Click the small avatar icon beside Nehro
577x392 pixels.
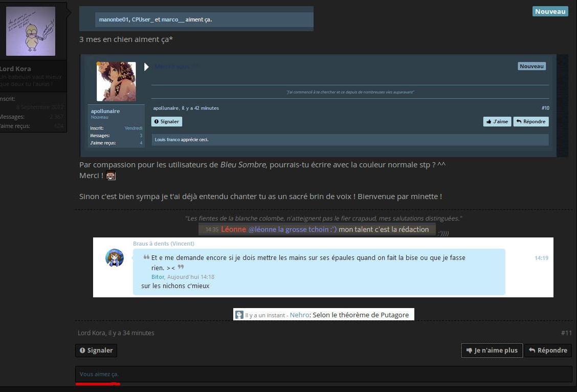tap(239, 315)
